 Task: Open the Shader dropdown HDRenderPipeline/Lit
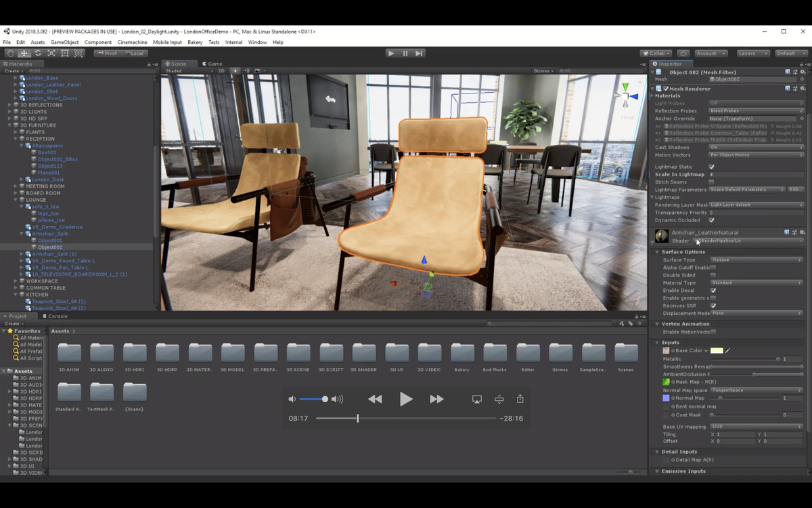tap(748, 240)
